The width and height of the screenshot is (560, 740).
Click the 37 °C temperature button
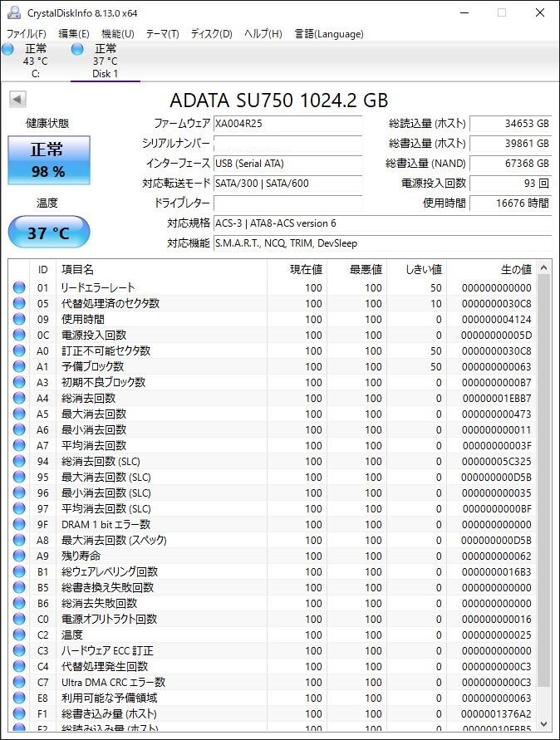tap(49, 233)
